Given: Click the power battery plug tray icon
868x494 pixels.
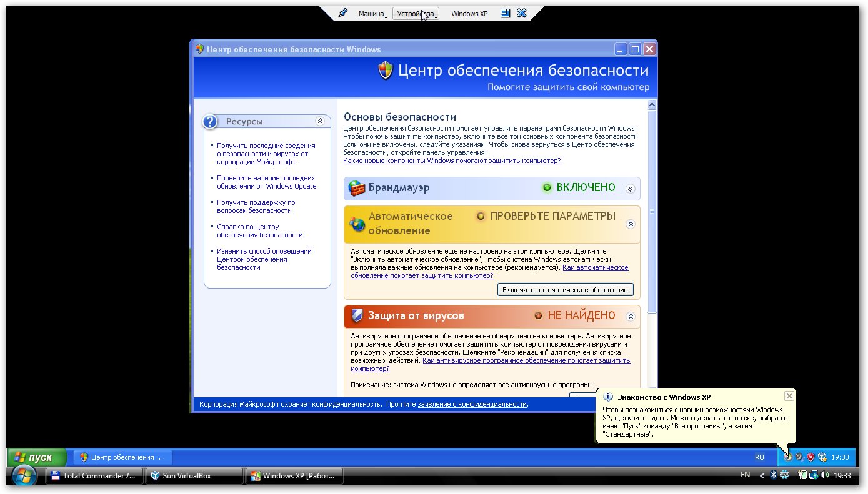Looking at the screenshot, I should (x=802, y=475).
